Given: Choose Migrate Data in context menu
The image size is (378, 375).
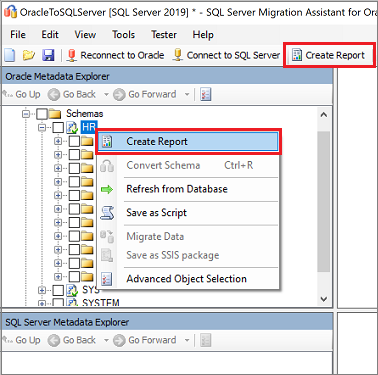Looking at the screenshot, I should click(189, 236).
